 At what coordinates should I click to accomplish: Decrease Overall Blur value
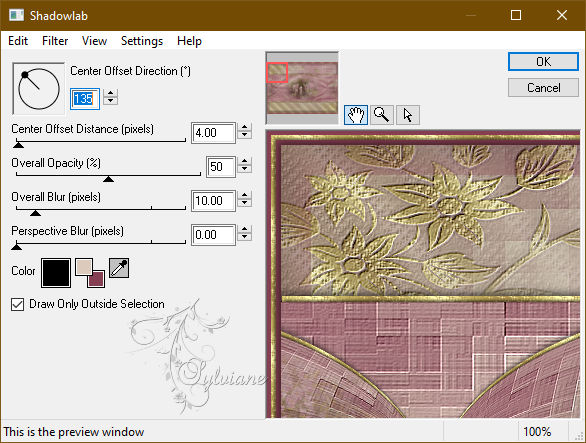click(244, 203)
